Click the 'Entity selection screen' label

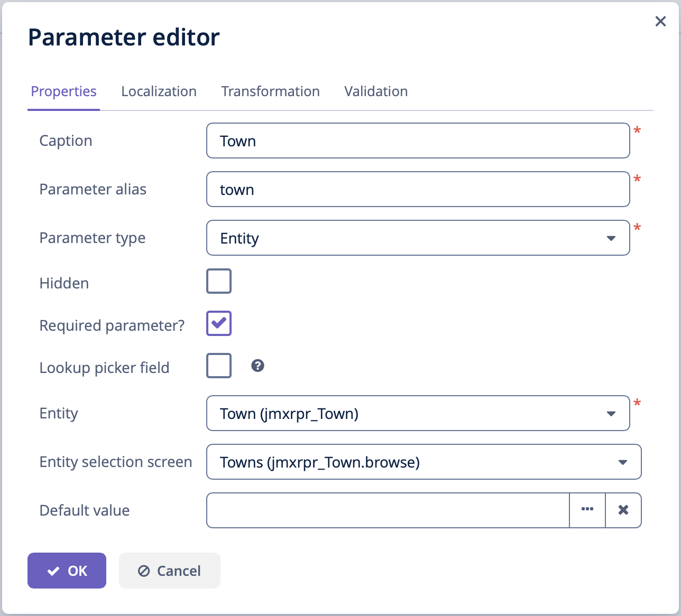116,462
